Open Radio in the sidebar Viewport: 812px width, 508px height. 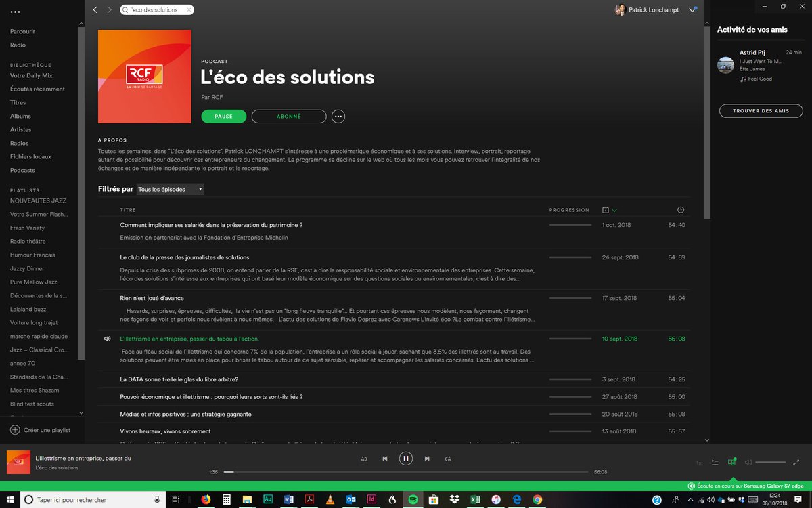[18, 45]
